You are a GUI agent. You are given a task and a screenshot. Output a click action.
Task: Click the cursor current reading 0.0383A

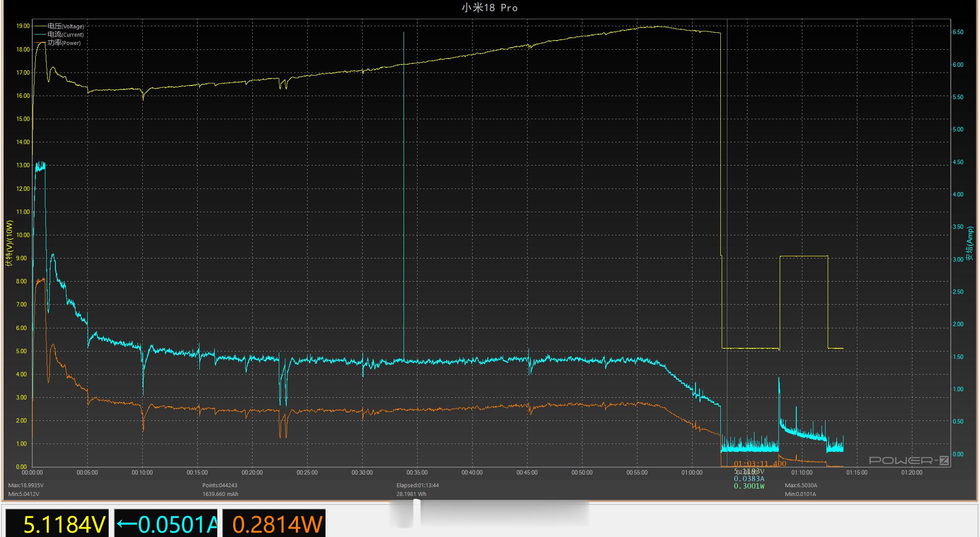click(x=749, y=479)
